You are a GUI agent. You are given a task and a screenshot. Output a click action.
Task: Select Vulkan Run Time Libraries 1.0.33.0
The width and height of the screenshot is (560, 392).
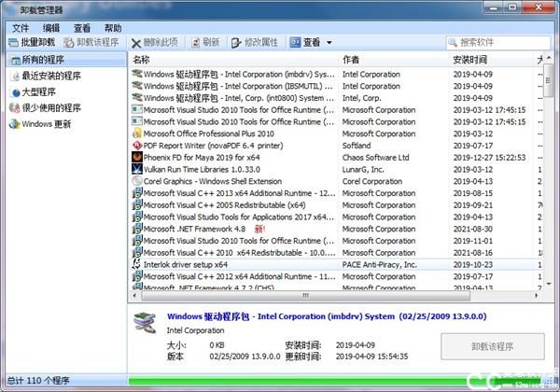tap(336, 169)
